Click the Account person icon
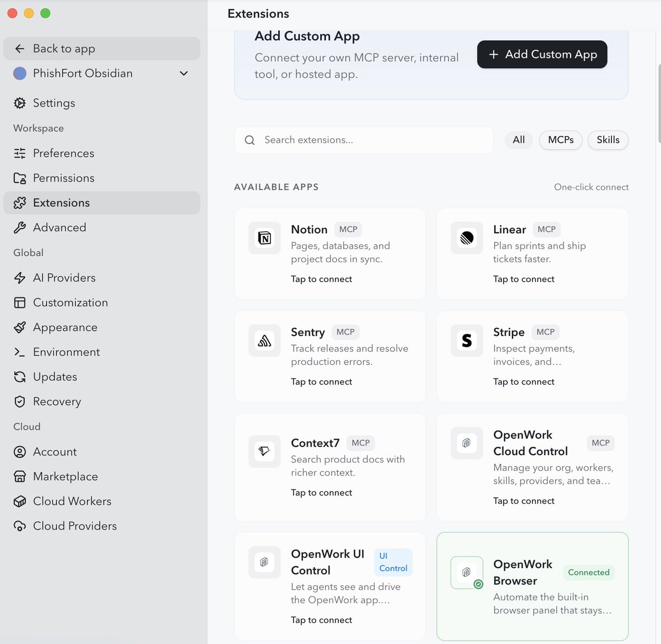 [20, 452]
